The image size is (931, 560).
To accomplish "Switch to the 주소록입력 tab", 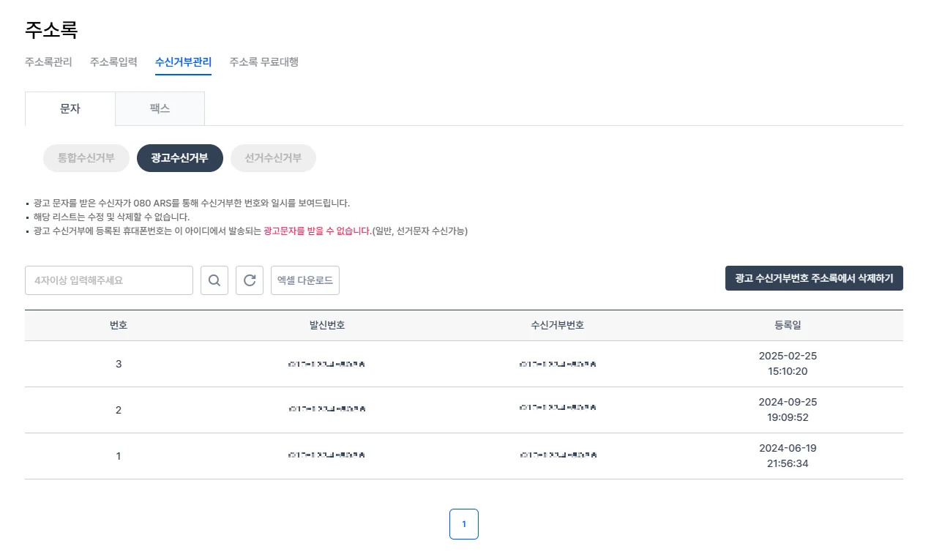I will (x=113, y=62).
